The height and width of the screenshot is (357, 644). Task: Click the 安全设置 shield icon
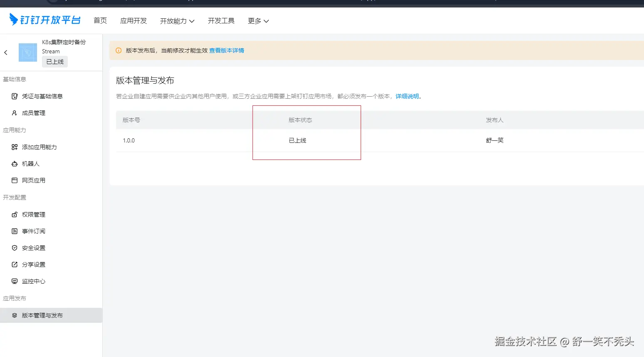pyautogui.click(x=15, y=248)
